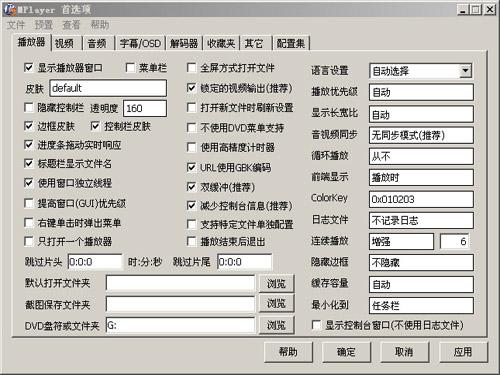500x375 pixels.
Task: Click 浏览 button for 截图保存文件夹
Action: click(276, 303)
